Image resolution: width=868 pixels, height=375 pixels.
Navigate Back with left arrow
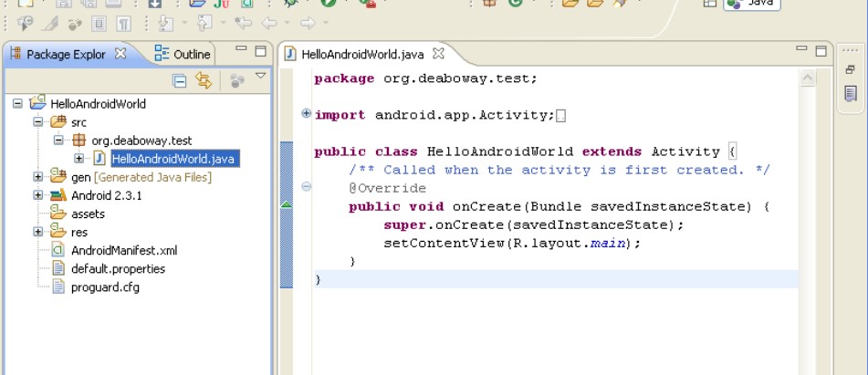[x=269, y=23]
